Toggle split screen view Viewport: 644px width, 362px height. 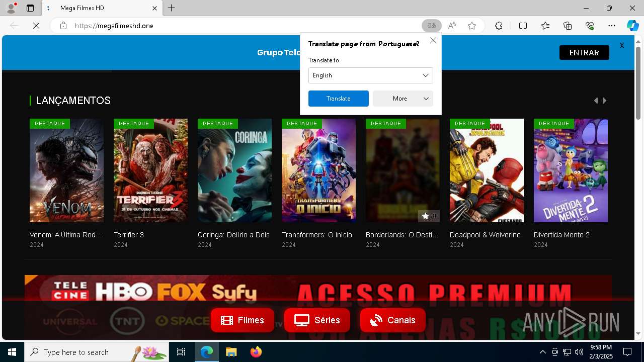coord(523,26)
